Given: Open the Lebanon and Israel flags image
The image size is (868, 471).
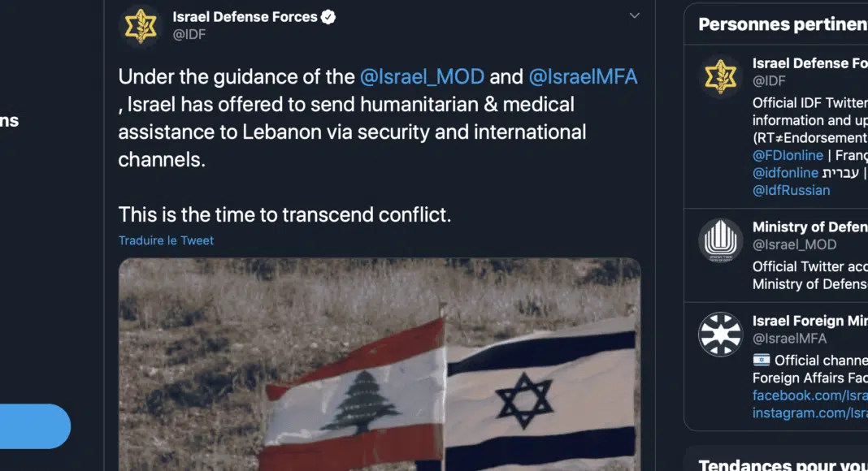Looking at the screenshot, I should pos(380,364).
